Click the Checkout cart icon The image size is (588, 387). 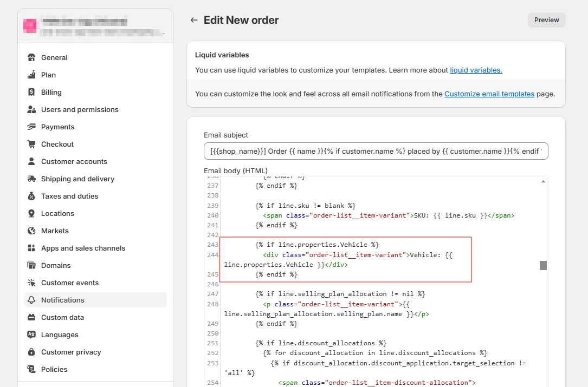[x=31, y=144]
